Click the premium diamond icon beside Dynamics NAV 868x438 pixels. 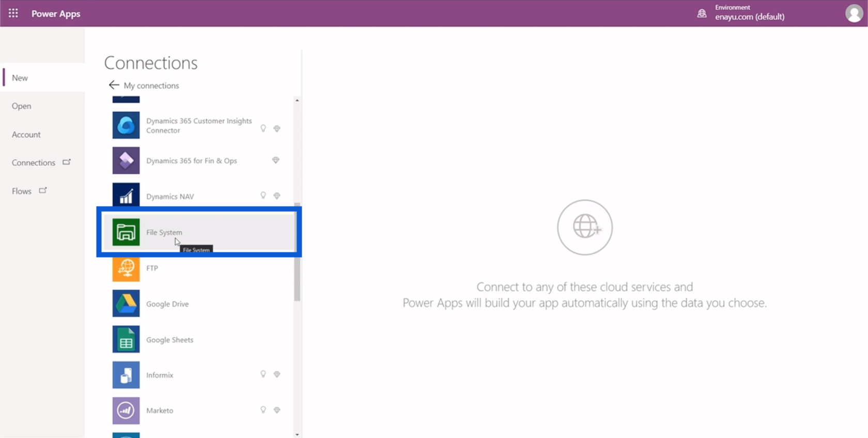click(x=277, y=195)
